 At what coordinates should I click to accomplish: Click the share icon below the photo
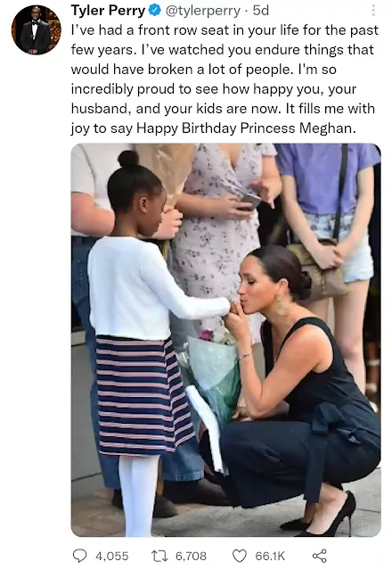(x=320, y=556)
